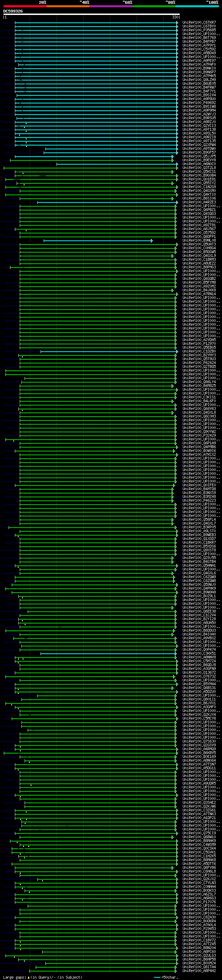Select hit label UniRef100_B9NKI0
222x980 pixels.
click(x=199, y=68)
